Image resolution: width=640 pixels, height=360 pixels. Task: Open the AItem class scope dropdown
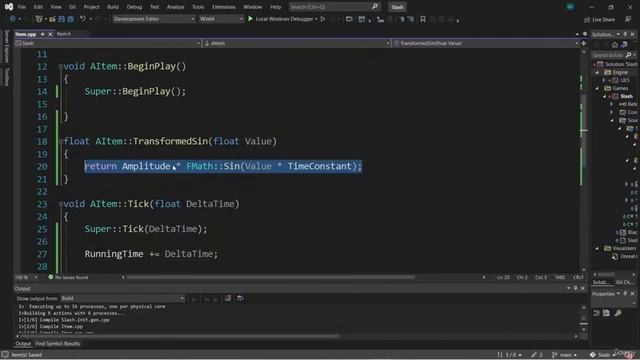[296, 43]
